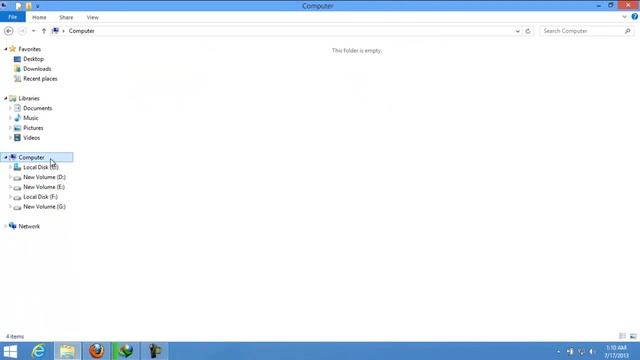Select Libraries in the navigation pane

[x=29, y=98]
